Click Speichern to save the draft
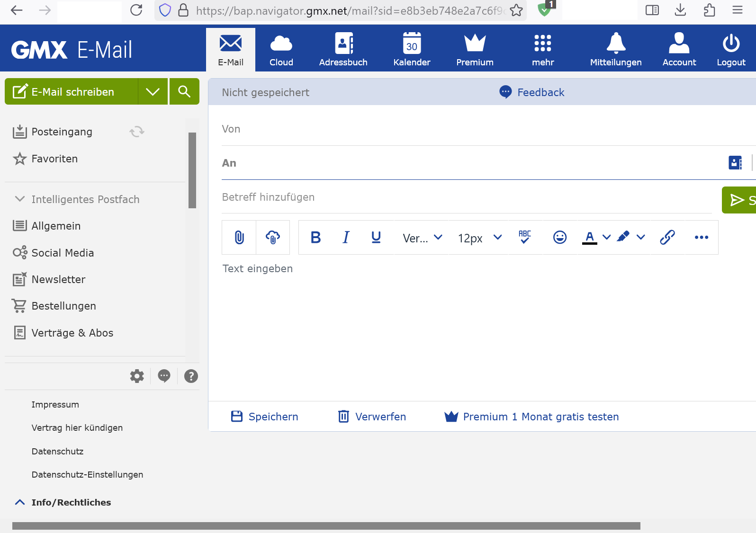The width and height of the screenshot is (756, 533). 264,417
